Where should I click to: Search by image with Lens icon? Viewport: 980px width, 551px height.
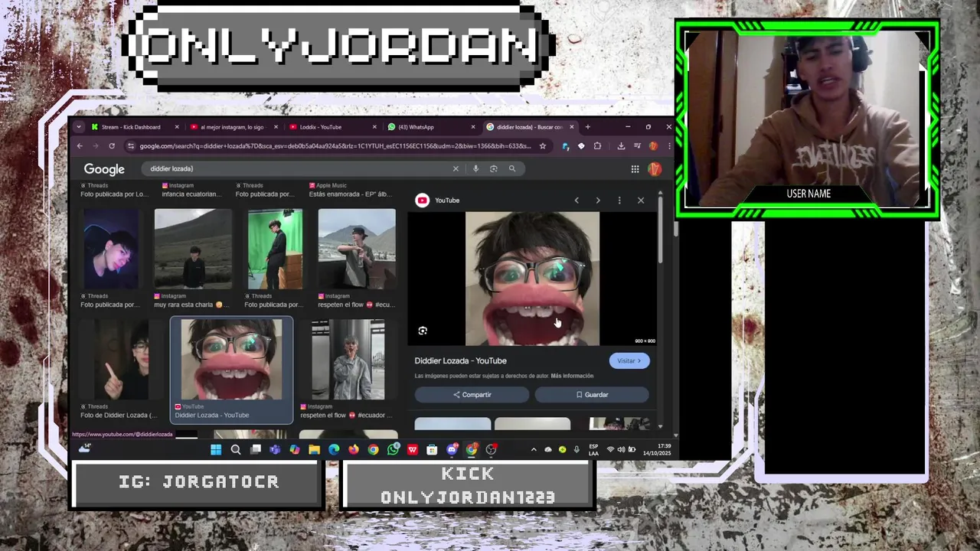coord(494,168)
